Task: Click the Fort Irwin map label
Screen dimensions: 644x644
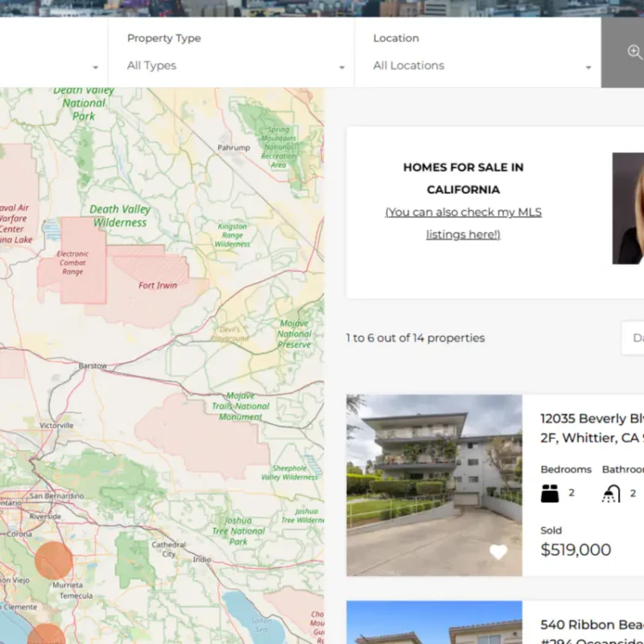Action: [158, 286]
